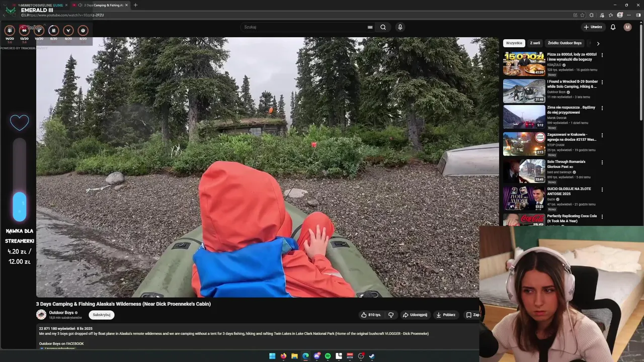Click the YouTube search magnifier button
The image size is (644, 362).
coord(383,27)
